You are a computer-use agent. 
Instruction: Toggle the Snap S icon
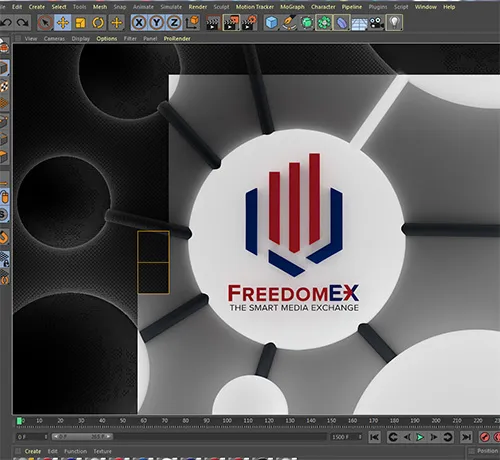coord(4,214)
